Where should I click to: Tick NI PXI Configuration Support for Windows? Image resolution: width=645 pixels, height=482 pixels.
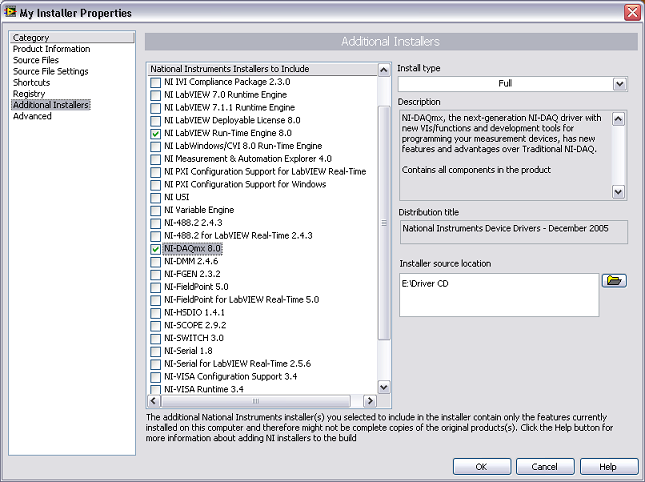[x=155, y=185]
